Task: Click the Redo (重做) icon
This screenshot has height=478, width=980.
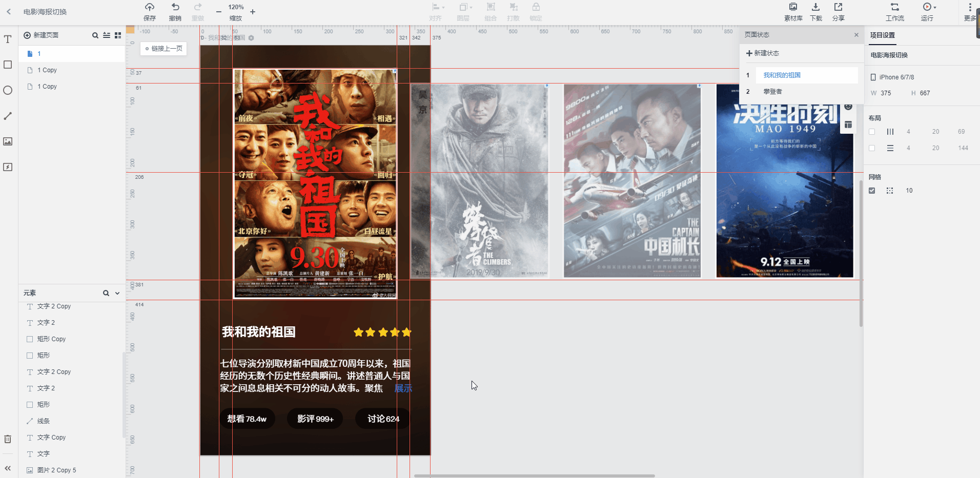Action: click(x=198, y=7)
